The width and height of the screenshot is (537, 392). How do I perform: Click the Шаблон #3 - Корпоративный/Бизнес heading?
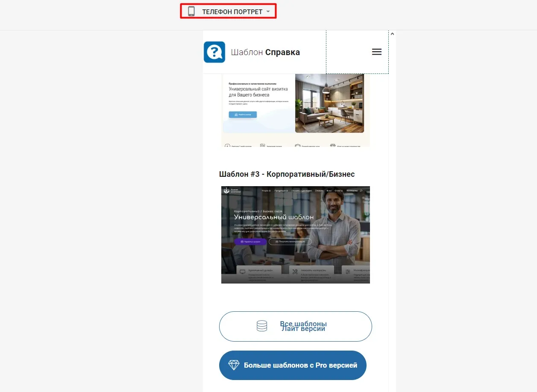[287, 174]
